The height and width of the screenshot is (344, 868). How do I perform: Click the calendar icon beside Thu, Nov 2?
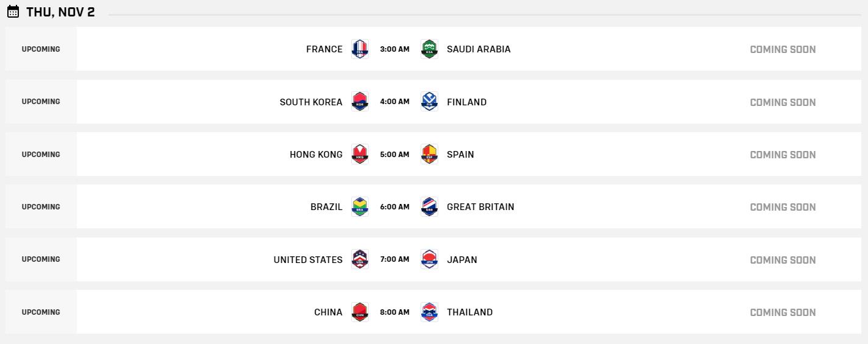click(13, 12)
